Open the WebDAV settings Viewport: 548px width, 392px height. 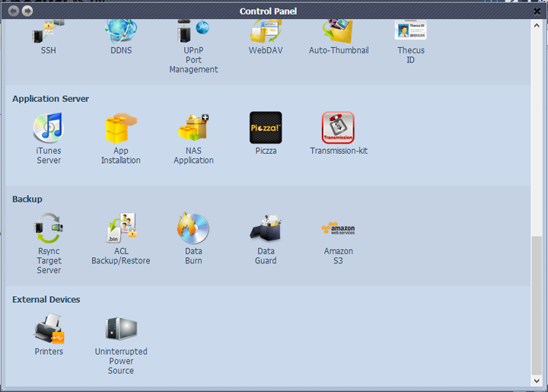pos(266,33)
